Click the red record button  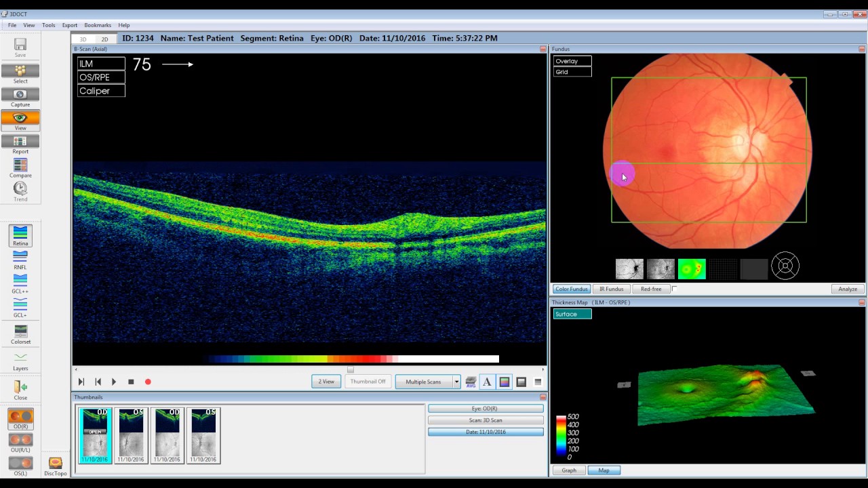coord(148,382)
